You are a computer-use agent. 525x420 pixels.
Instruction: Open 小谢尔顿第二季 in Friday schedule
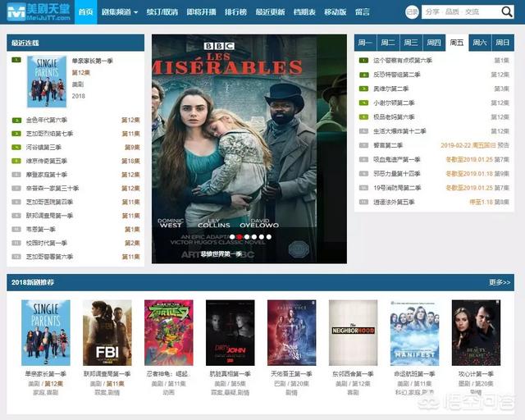pos(394,103)
